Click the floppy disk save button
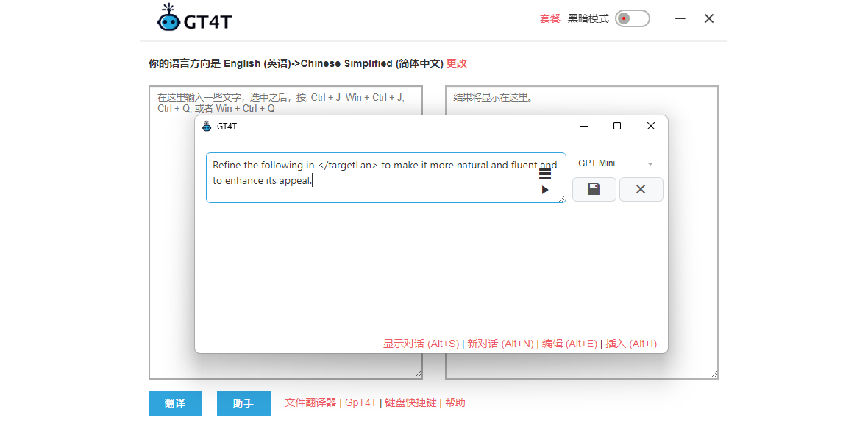Image resolution: width=868 pixels, height=434 pixels. 594,189
